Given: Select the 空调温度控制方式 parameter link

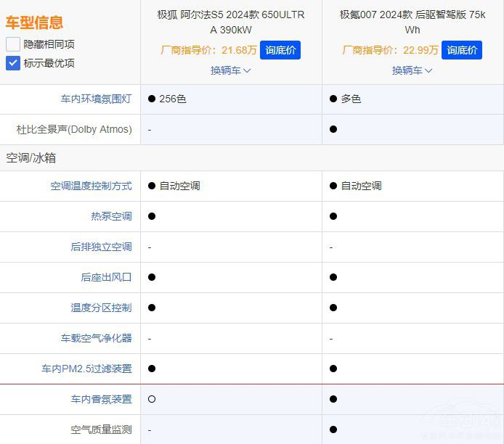Looking at the screenshot, I should tap(91, 186).
